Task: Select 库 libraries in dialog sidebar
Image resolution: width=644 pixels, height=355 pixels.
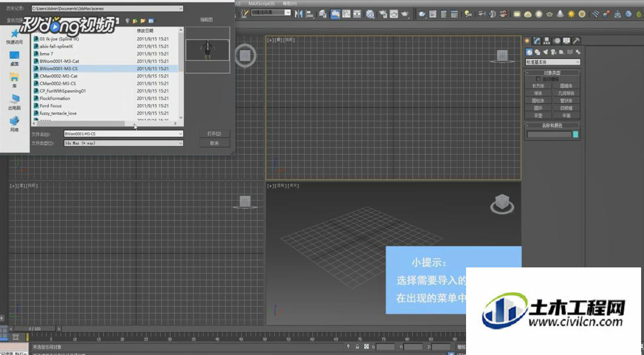Action: pos(14,81)
